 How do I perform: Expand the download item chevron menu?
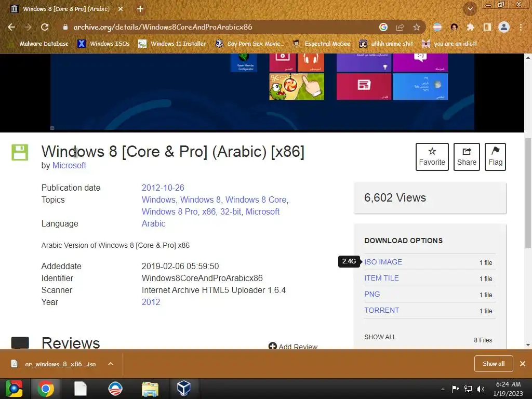tap(111, 364)
